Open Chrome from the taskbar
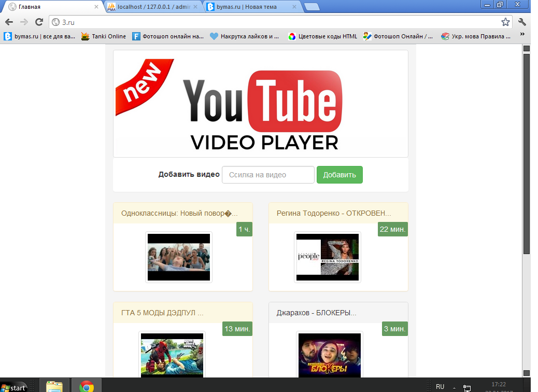 coord(87,386)
